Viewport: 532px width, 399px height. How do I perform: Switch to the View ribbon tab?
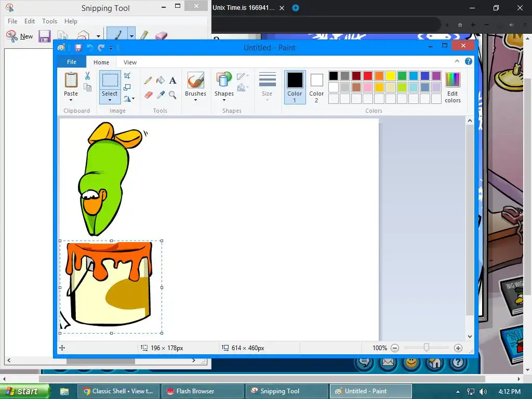tap(130, 62)
